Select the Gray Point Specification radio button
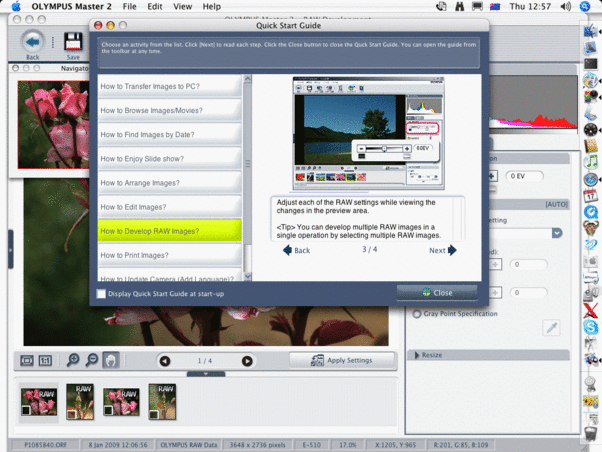Image resolution: width=602 pixels, height=452 pixels. point(417,314)
